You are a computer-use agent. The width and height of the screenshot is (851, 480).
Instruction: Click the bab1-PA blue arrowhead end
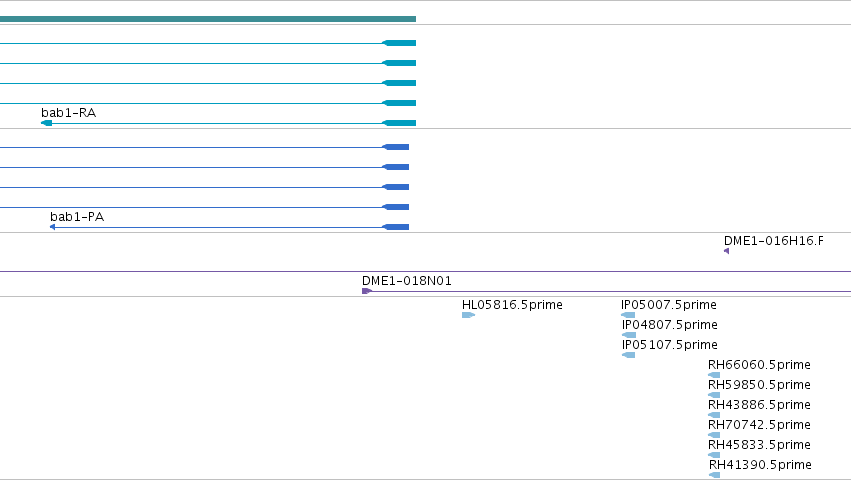53,227
